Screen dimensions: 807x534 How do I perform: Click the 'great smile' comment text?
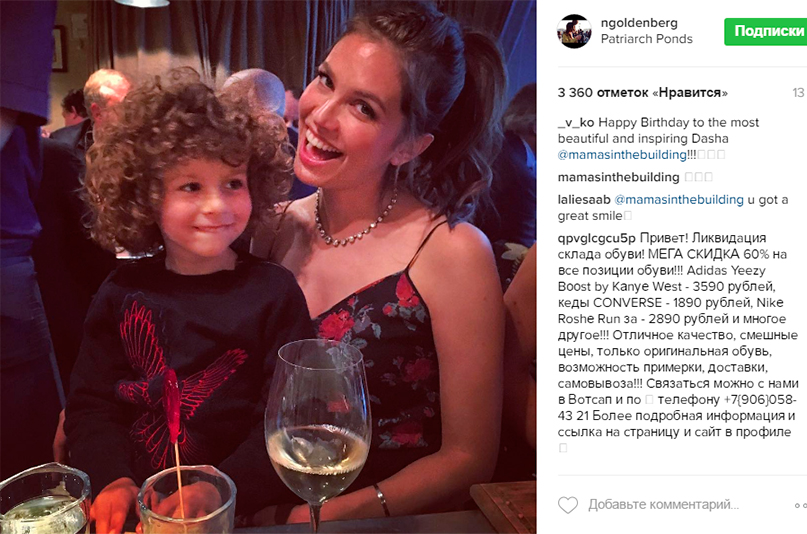(x=590, y=216)
